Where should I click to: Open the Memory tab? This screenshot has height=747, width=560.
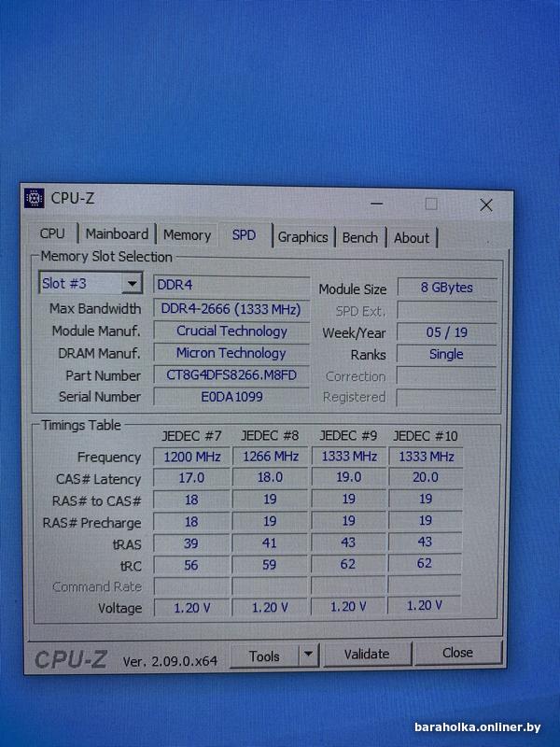click(188, 235)
